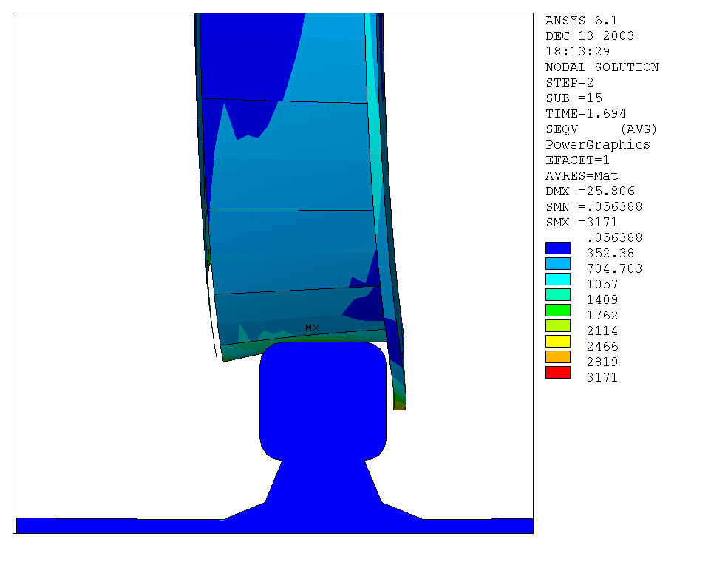Viewport: 728px width, 579px height.
Task: Click the orange legend swatch
Action: point(557,357)
